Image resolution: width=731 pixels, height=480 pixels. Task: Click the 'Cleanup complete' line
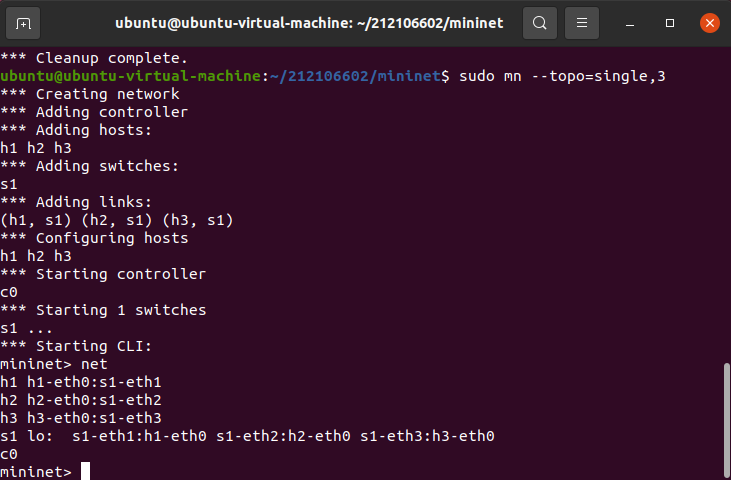tap(94, 58)
